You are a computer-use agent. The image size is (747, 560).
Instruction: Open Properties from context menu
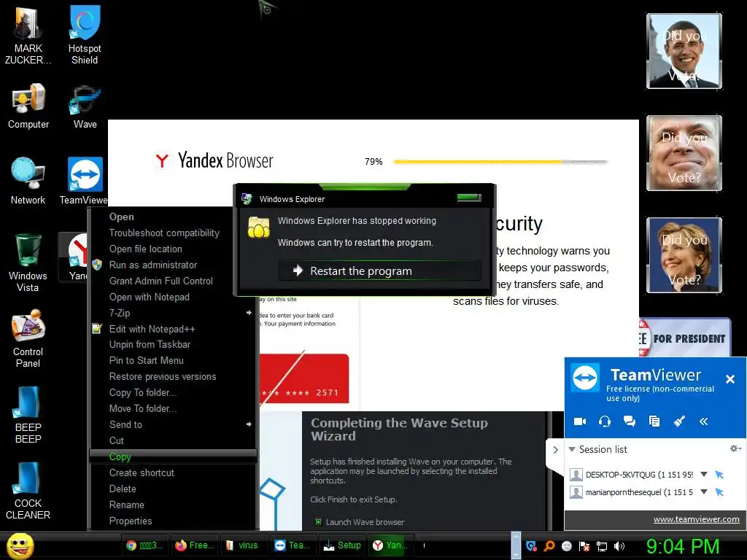(x=174, y=521)
